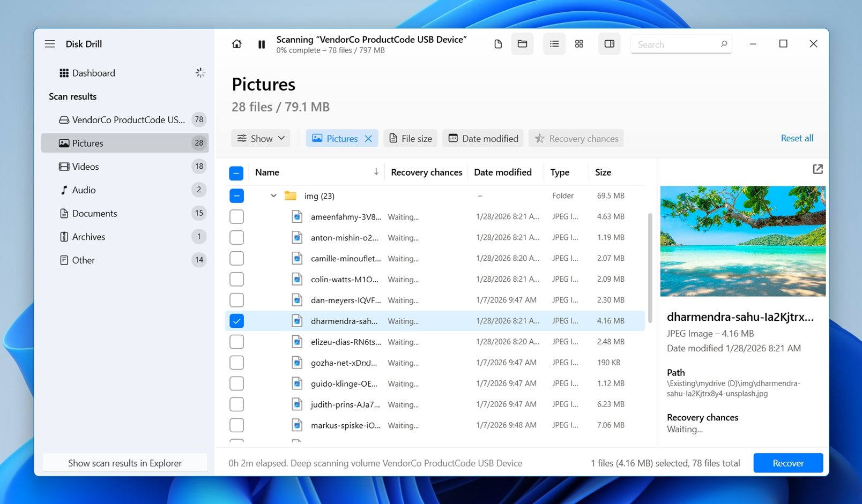Switch to list view
Image resolution: width=862 pixels, height=504 pixels.
click(x=554, y=44)
